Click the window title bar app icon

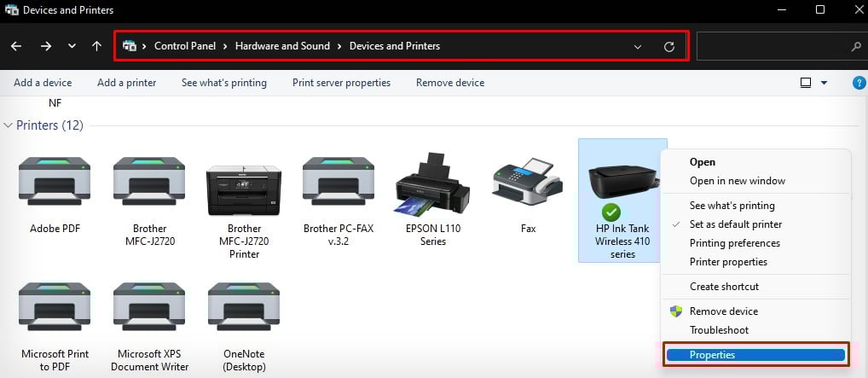coord(11,10)
